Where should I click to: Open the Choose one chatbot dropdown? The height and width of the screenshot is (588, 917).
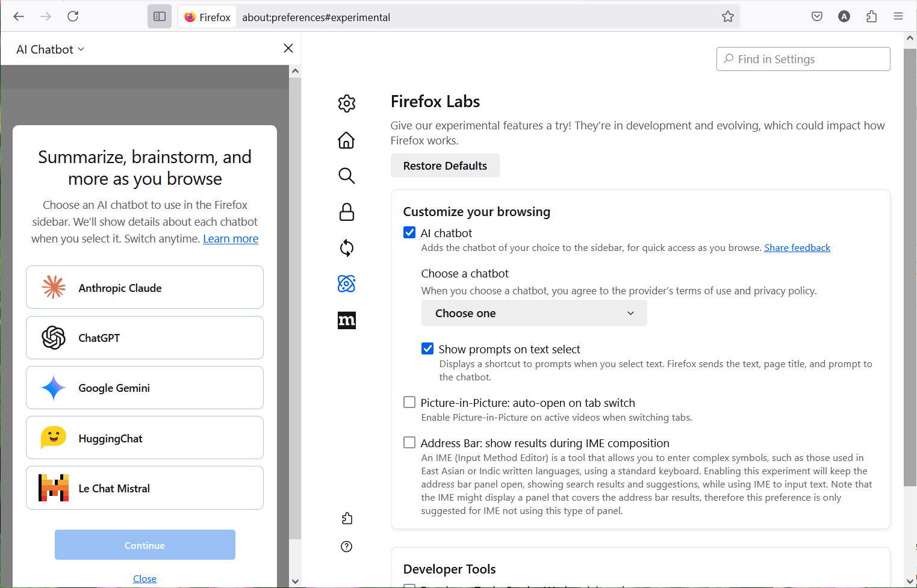click(x=534, y=313)
